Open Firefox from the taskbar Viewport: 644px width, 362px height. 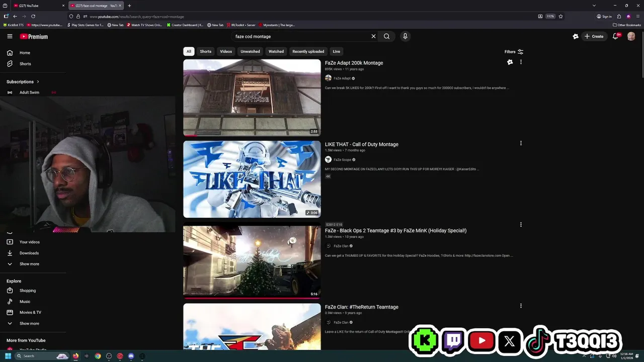tap(75, 356)
